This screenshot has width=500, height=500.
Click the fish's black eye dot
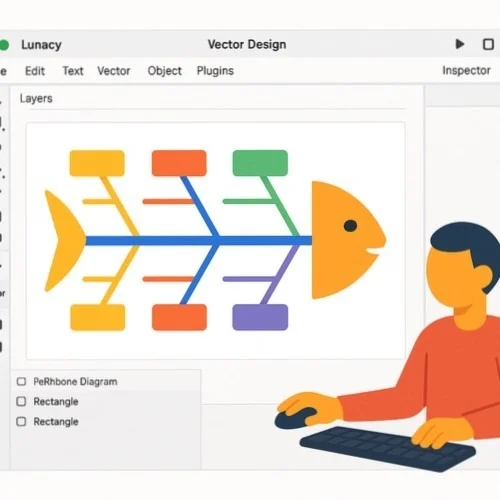[350, 226]
